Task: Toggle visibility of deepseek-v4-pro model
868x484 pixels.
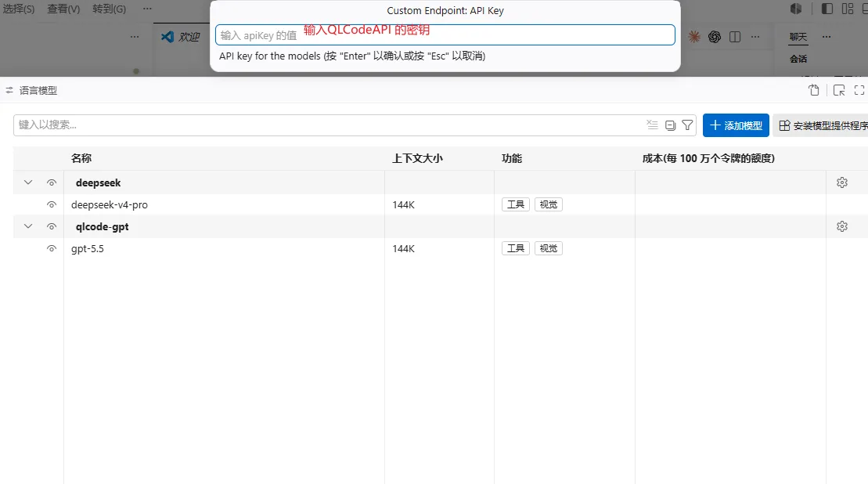Action: point(52,204)
